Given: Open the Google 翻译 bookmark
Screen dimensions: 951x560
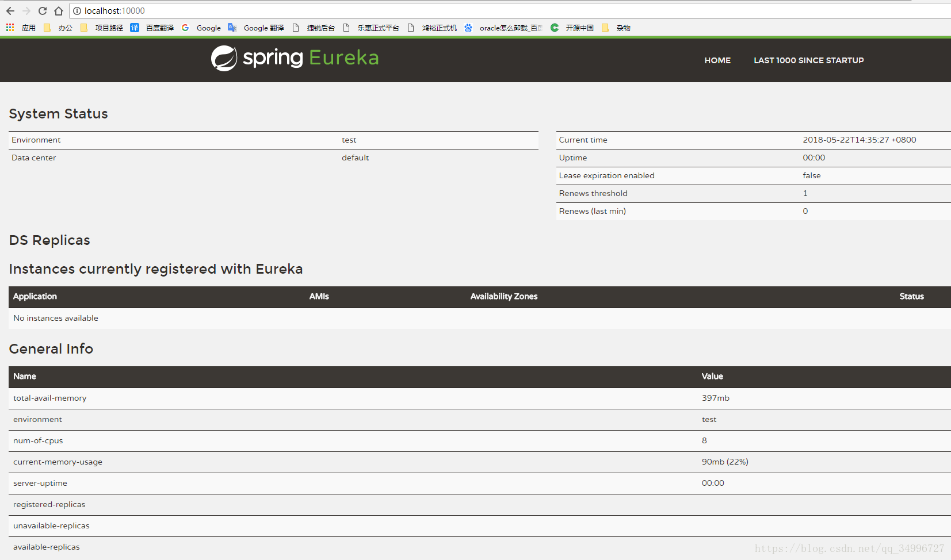Looking at the screenshot, I should click(256, 28).
